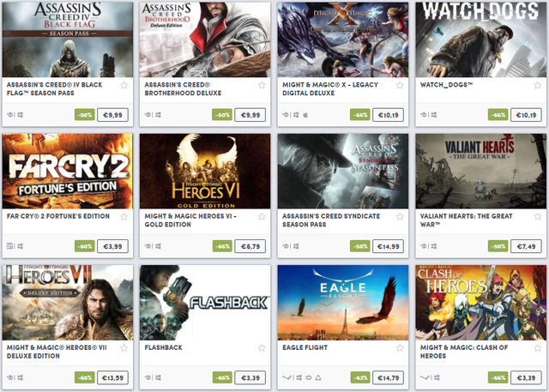Open the Watch Dogs cover thumbnail
This screenshot has height=392, width=549.
click(x=481, y=39)
